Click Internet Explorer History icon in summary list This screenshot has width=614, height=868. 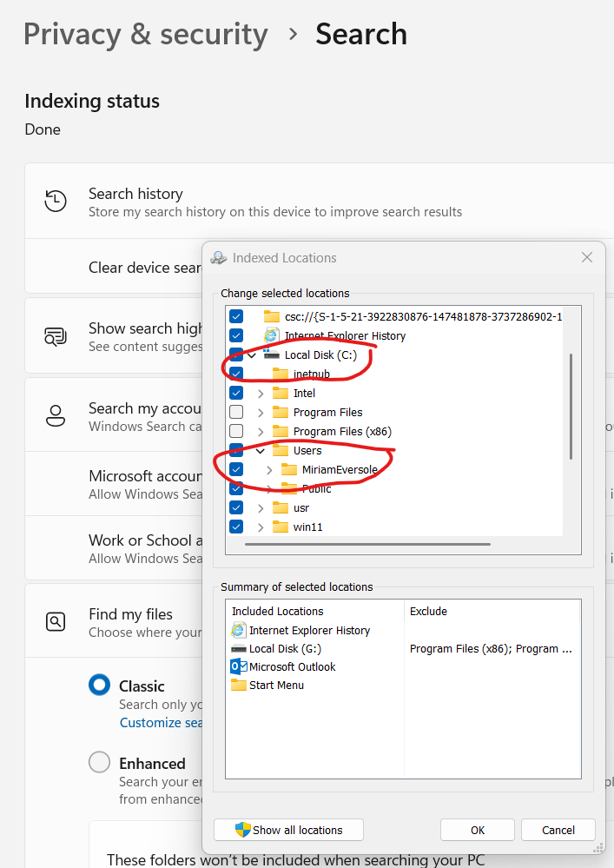click(239, 630)
